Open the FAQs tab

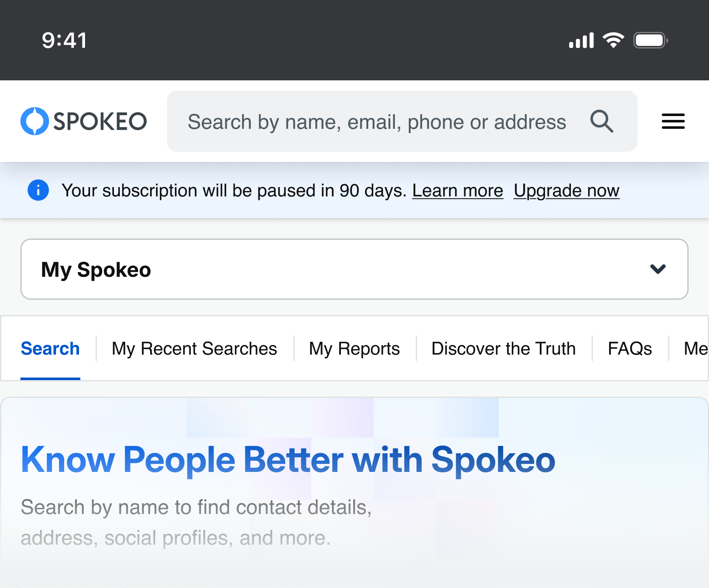(630, 349)
